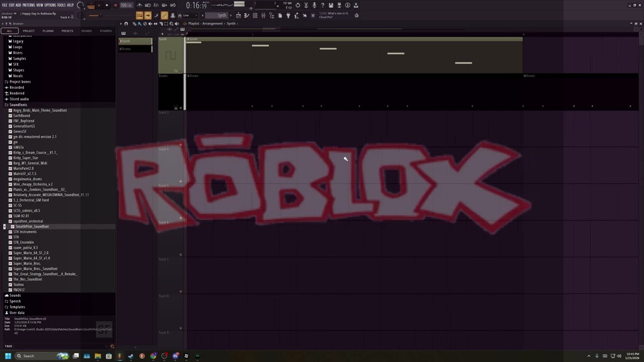
Task: Expand the Rendered folder
Action: [x=17, y=93]
